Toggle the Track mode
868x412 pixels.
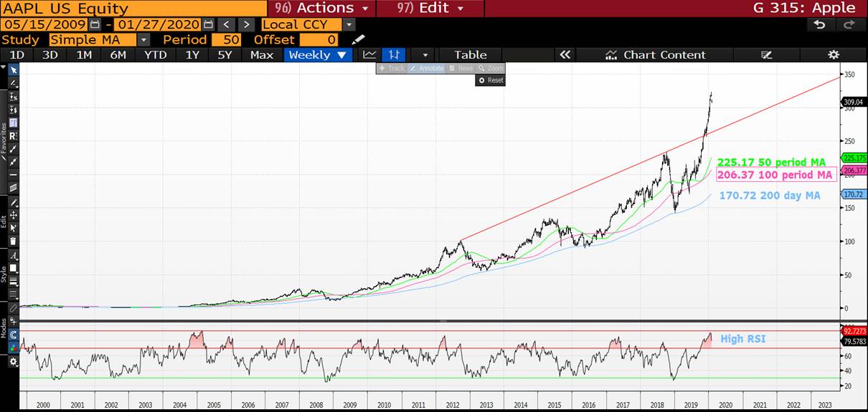click(391, 68)
